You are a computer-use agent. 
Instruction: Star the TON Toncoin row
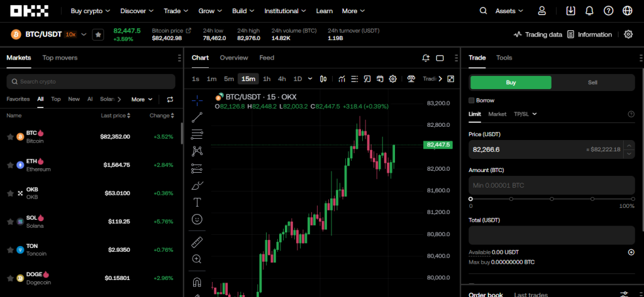pos(10,250)
